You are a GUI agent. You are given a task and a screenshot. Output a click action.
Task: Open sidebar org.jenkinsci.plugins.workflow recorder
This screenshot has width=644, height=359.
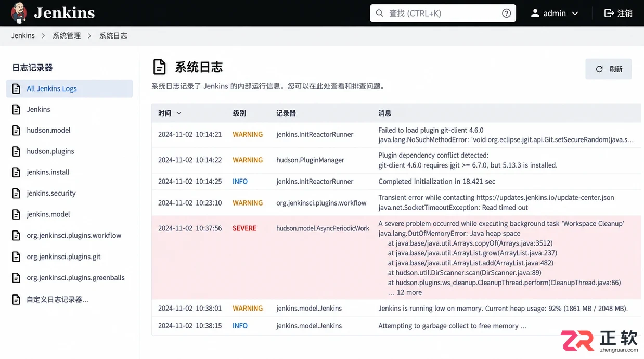pos(74,236)
